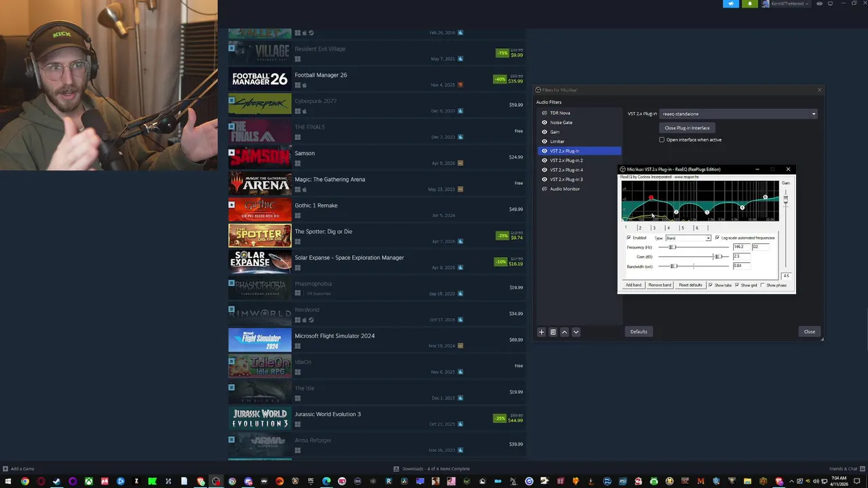Toggle the Noise Gate filter eye icon

click(x=544, y=123)
